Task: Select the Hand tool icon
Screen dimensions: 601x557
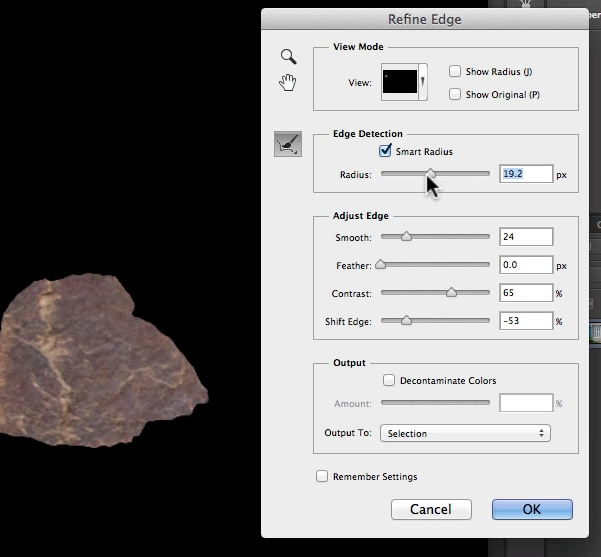Action: 287,83
